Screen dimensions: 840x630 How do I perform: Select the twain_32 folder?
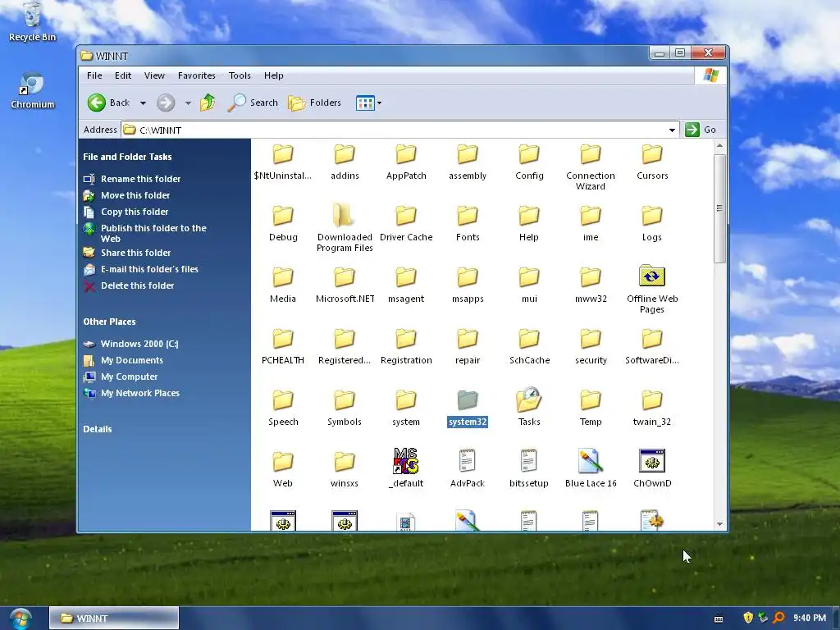click(652, 408)
